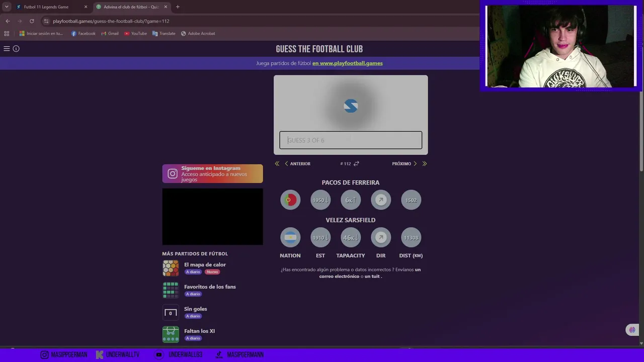Click the 6k capacity hint circle
This screenshot has height=362, width=644.
351,200
